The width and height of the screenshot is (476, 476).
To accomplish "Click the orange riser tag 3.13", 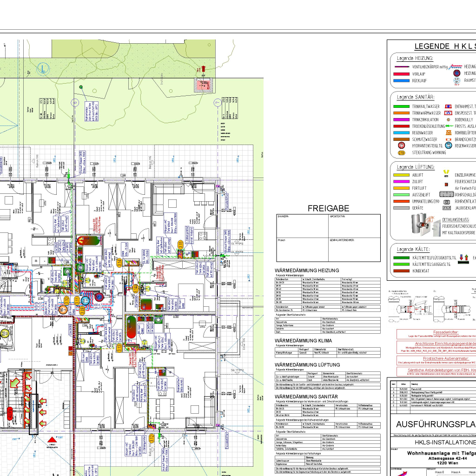I will (x=119, y=348).
